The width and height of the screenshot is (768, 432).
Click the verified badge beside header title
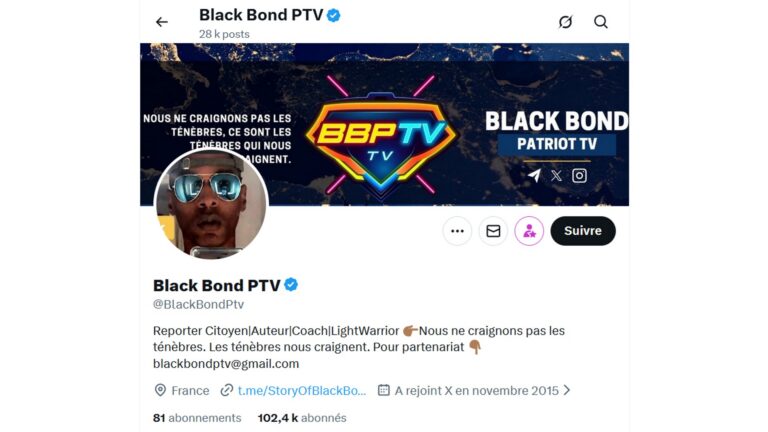[x=334, y=16]
